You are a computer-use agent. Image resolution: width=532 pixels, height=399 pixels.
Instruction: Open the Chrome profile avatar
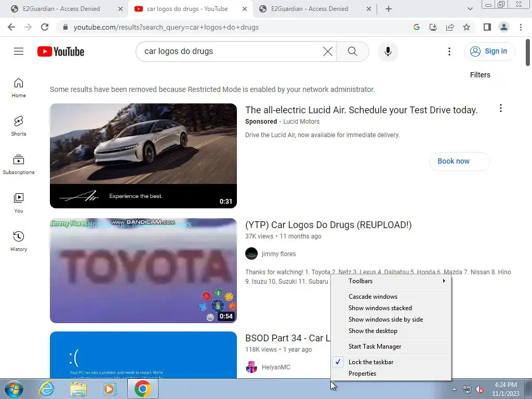(x=504, y=27)
